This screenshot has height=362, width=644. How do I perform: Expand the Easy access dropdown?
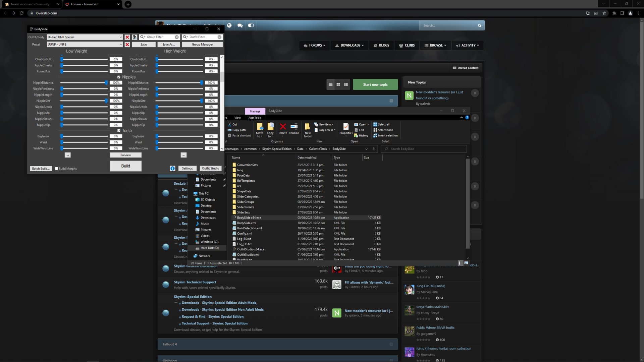pyautogui.click(x=325, y=130)
